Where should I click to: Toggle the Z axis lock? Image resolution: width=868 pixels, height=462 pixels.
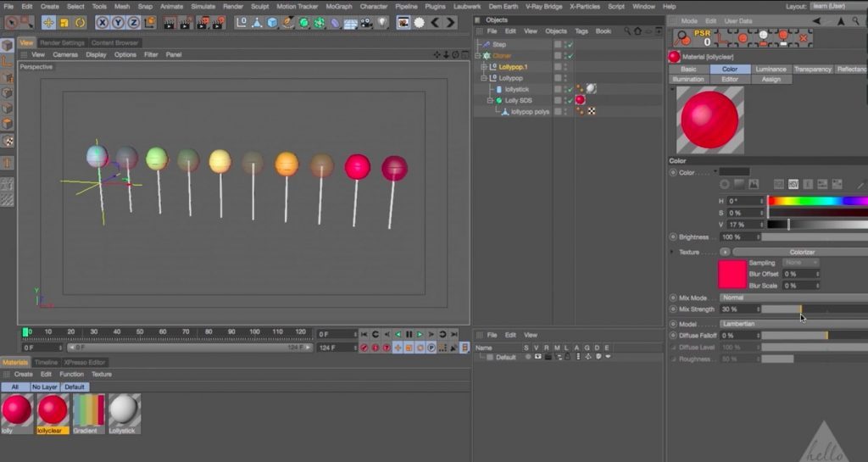pyautogui.click(x=133, y=23)
